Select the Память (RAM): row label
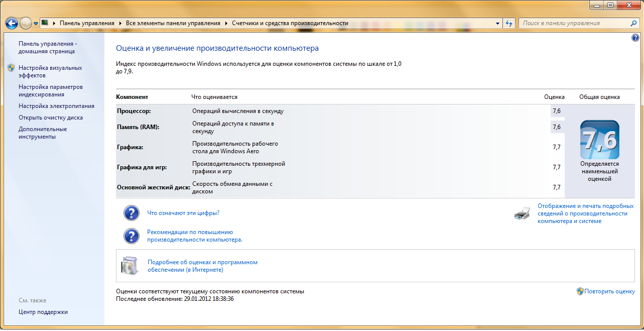644x331 pixels. click(138, 127)
